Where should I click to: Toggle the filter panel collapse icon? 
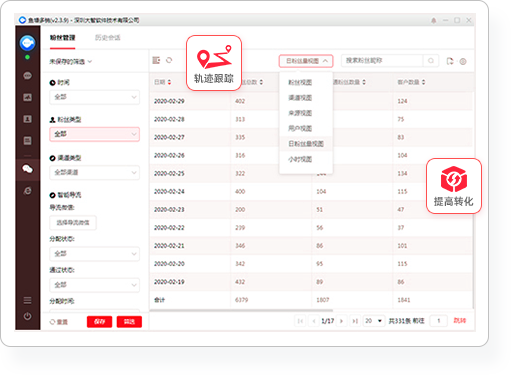(156, 60)
